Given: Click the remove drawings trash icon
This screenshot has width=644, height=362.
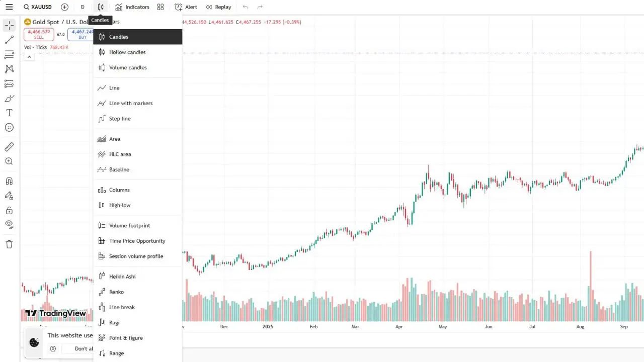Looking at the screenshot, I should (9, 244).
